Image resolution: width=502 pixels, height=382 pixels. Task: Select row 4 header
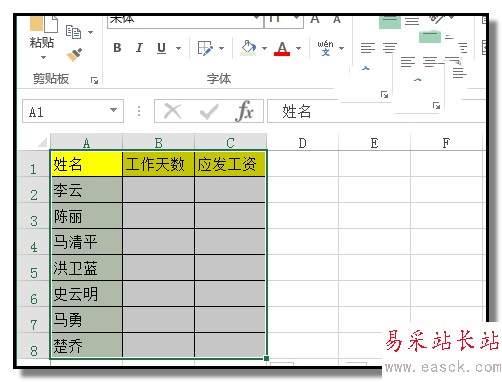click(x=33, y=242)
